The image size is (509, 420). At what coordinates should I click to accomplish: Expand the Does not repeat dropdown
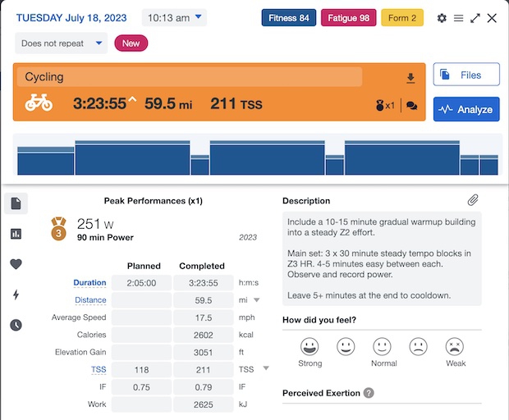pos(61,43)
